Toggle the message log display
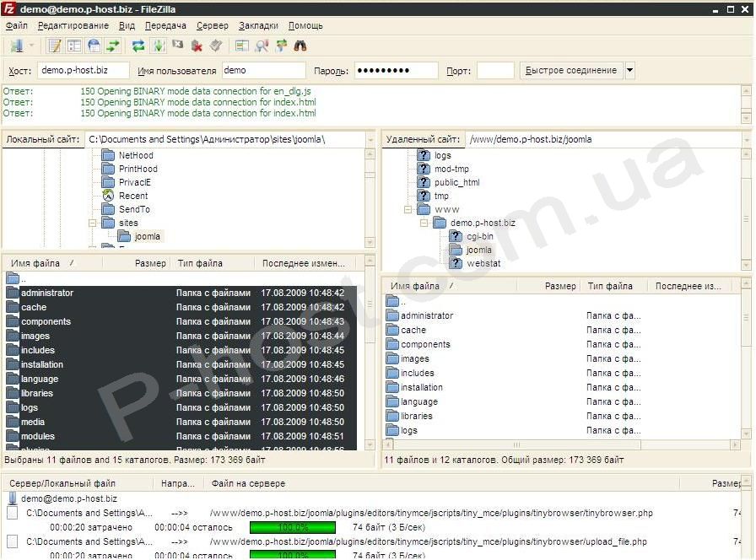Viewport: 756px width, 560px height. pos(55,46)
